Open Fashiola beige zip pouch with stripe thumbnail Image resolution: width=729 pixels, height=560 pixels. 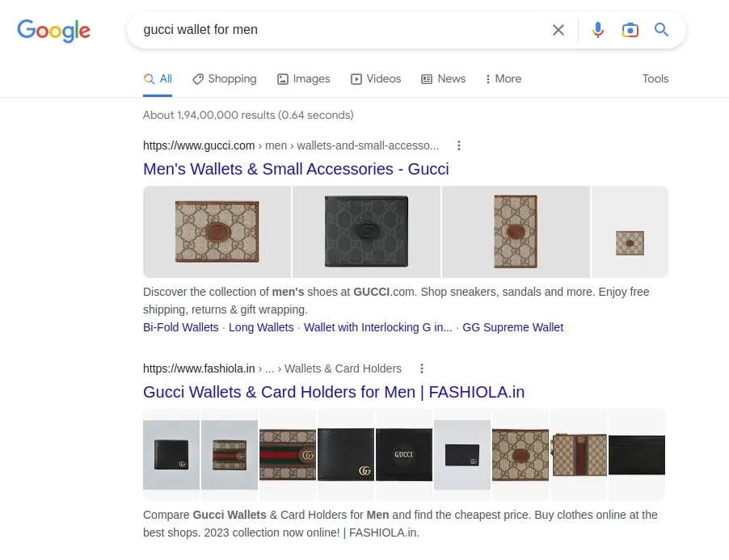(579, 455)
